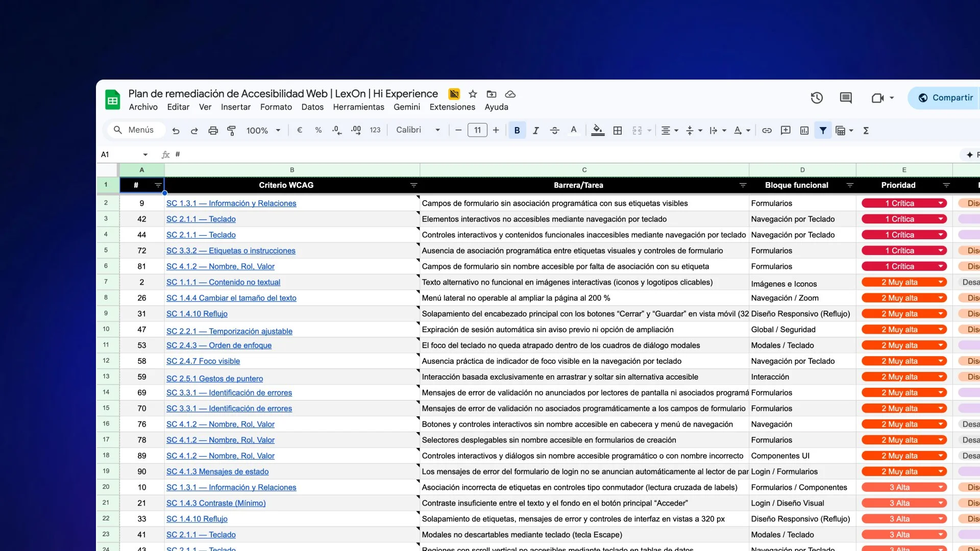980x551 pixels.
Task: Increase font size plus button
Action: click(x=496, y=130)
